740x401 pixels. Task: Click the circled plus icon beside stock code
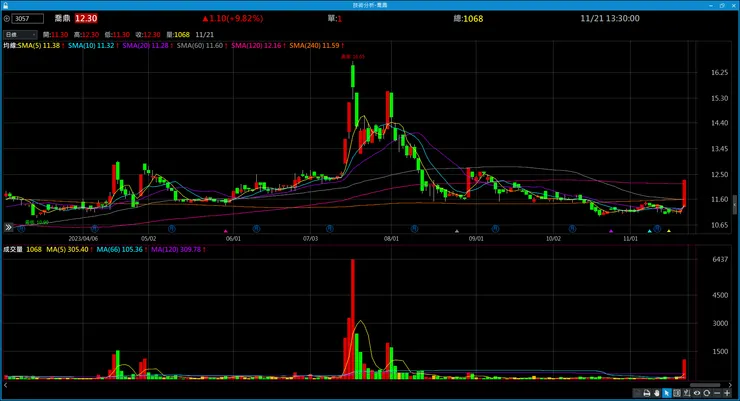(7, 18)
